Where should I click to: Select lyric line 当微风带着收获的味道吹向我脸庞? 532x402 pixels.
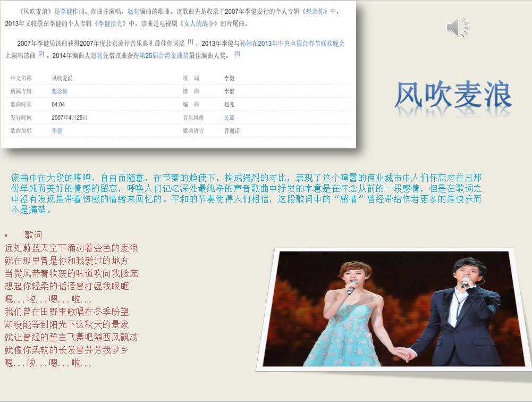pyautogui.click(x=71, y=273)
